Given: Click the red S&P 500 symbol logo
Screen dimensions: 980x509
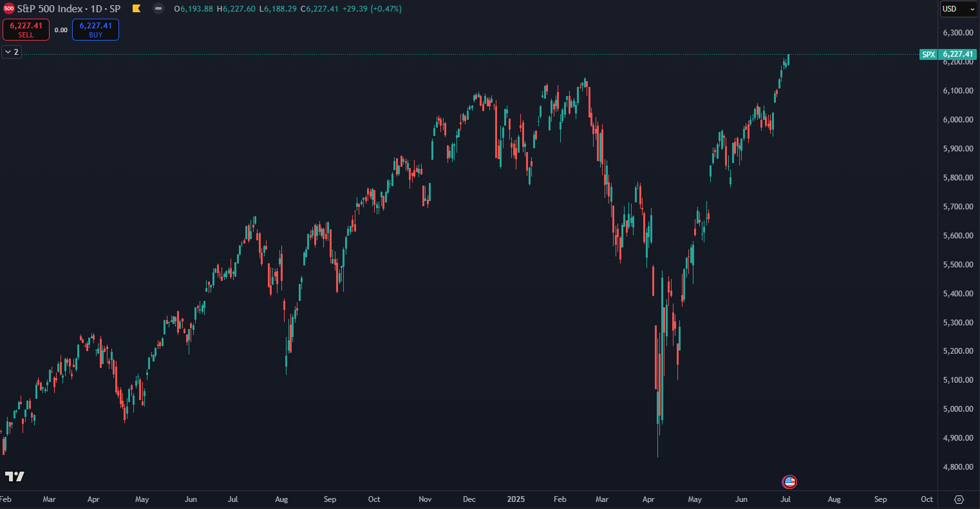Looking at the screenshot, I should (x=9, y=8).
